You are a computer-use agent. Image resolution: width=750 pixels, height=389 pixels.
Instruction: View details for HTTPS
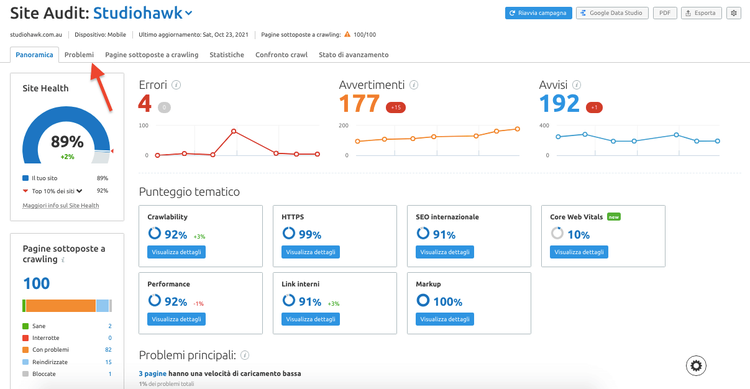point(310,252)
